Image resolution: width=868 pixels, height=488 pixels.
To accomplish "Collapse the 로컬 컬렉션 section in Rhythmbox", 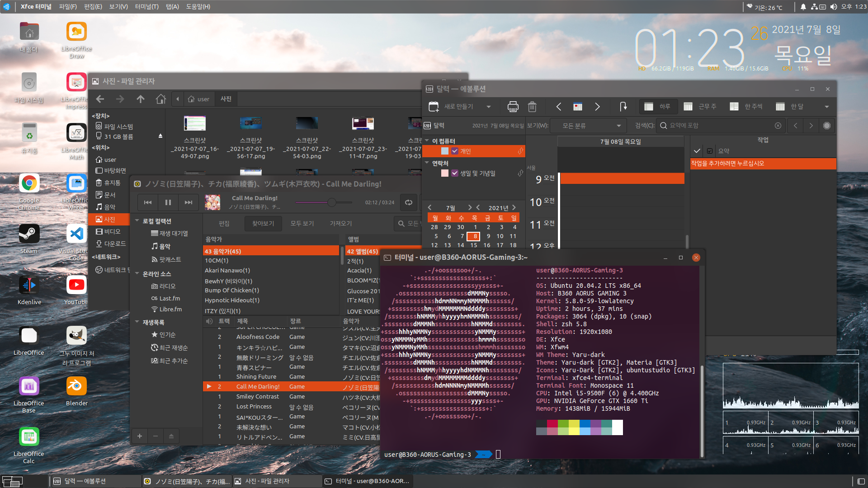I will (x=137, y=221).
